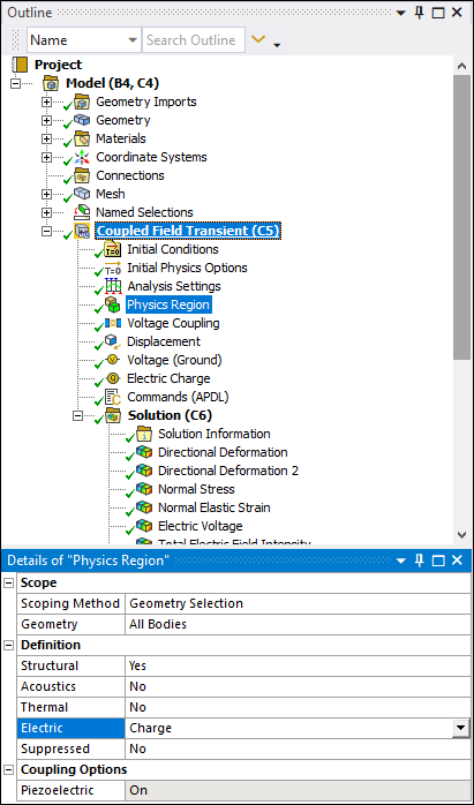
Task: Click the Normal Elastic Strain result icon
Action: (144, 507)
